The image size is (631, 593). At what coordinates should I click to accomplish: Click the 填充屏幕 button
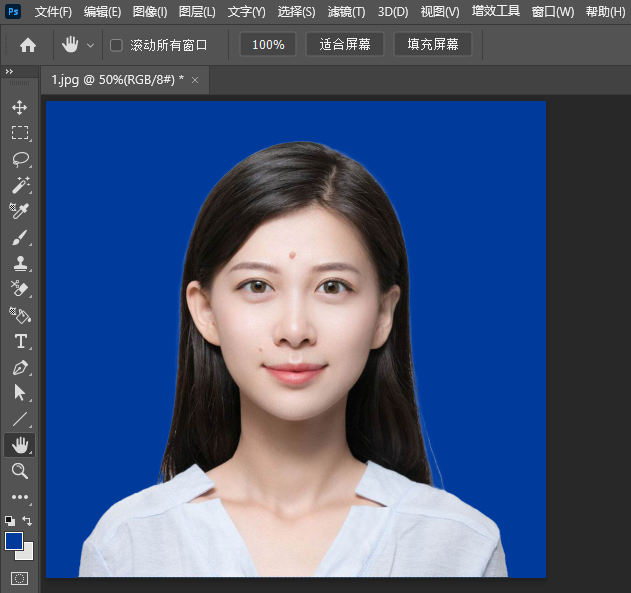(x=433, y=44)
